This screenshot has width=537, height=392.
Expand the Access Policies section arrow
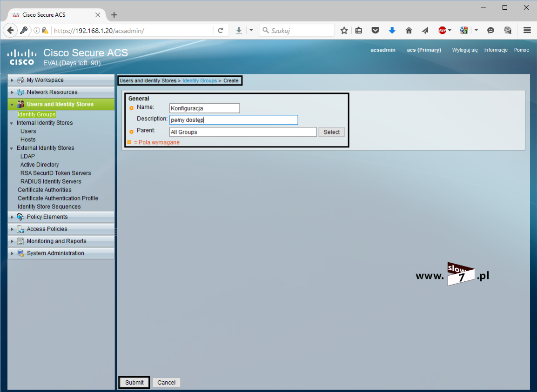click(12, 229)
